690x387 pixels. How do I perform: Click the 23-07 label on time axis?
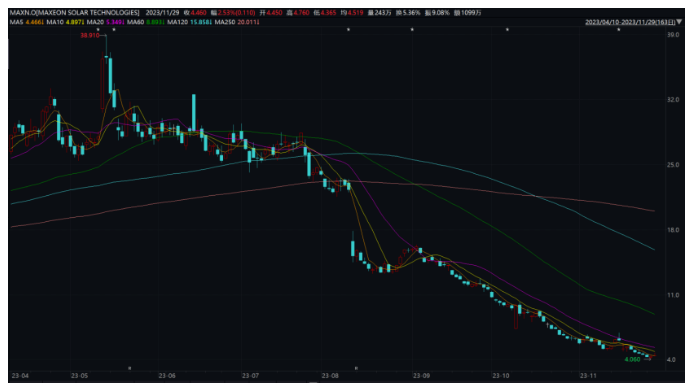click(x=250, y=376)
